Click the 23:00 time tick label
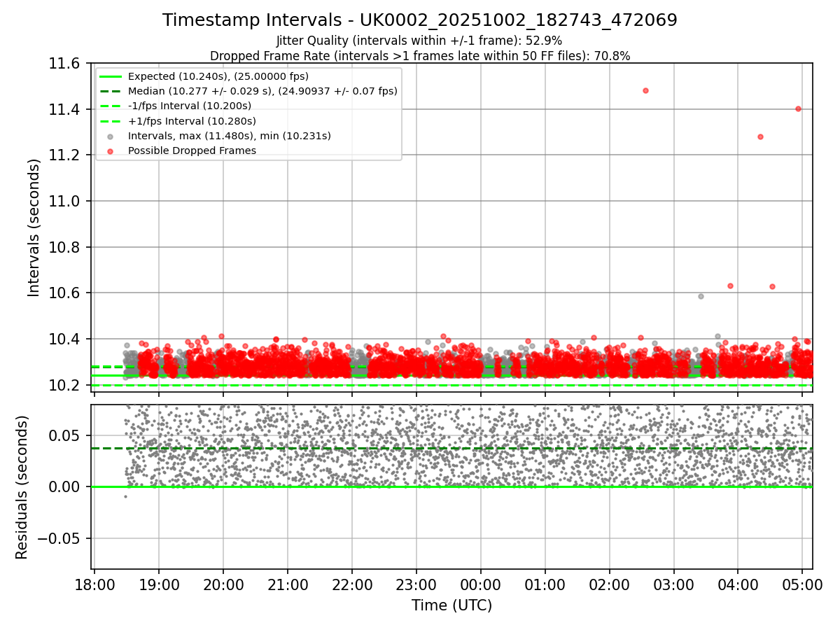This screenshot has width=840, height=630. [x=416, y=584]
